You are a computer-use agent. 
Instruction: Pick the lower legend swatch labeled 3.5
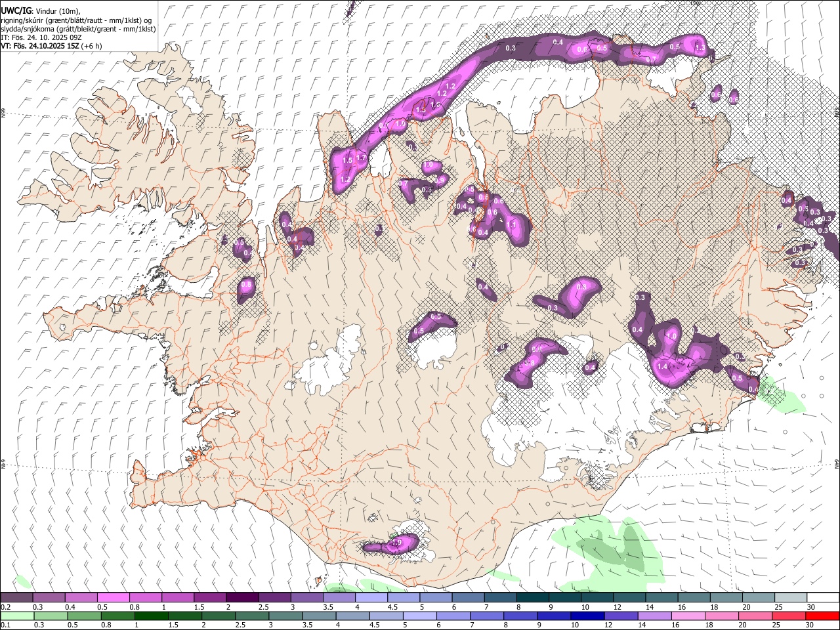tap(318, 616)
